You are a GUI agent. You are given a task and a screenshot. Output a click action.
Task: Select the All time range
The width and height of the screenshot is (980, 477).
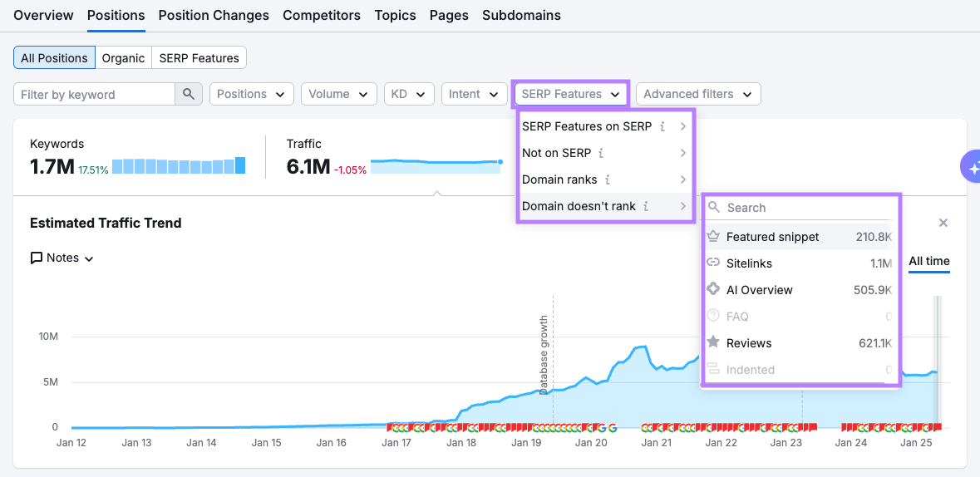928,261
